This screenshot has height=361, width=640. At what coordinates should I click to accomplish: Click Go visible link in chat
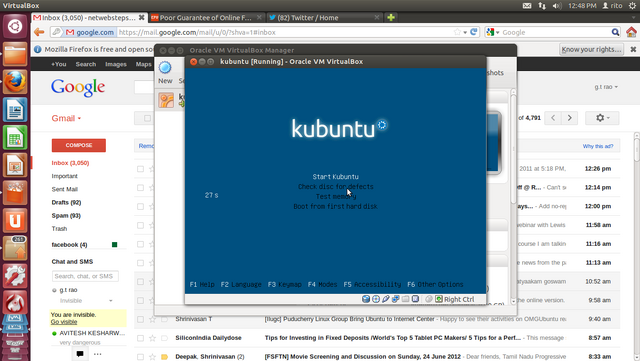point(64,322)
